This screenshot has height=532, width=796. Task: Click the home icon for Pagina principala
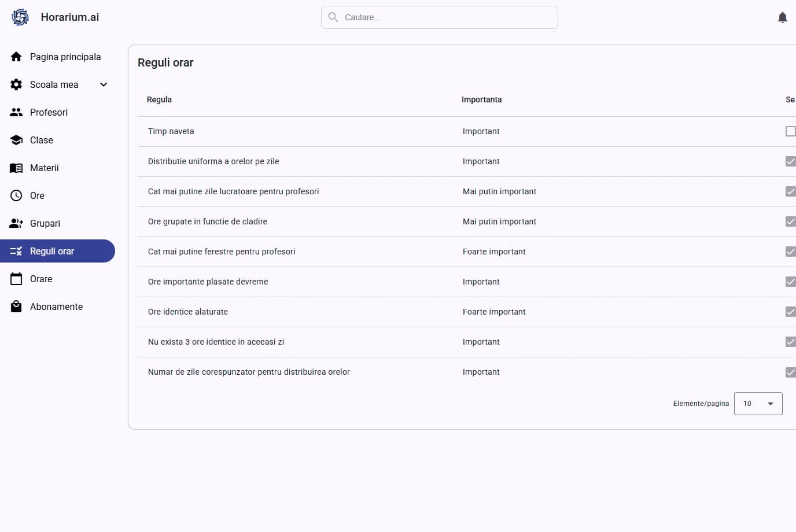point(16,57)
